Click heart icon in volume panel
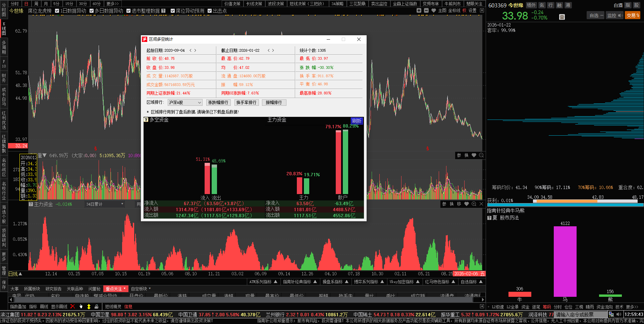The height and width of the screenshot is (324, 644). (474, 155)
